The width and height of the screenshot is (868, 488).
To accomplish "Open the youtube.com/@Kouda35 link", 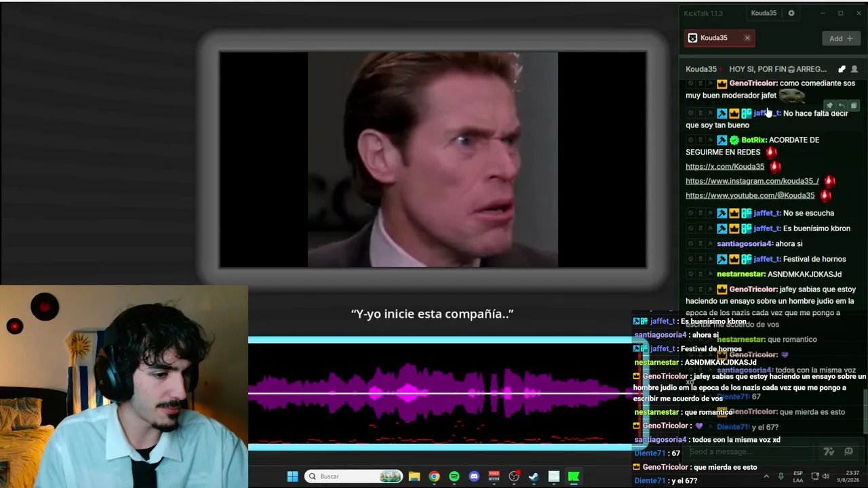I will point(750,195).
